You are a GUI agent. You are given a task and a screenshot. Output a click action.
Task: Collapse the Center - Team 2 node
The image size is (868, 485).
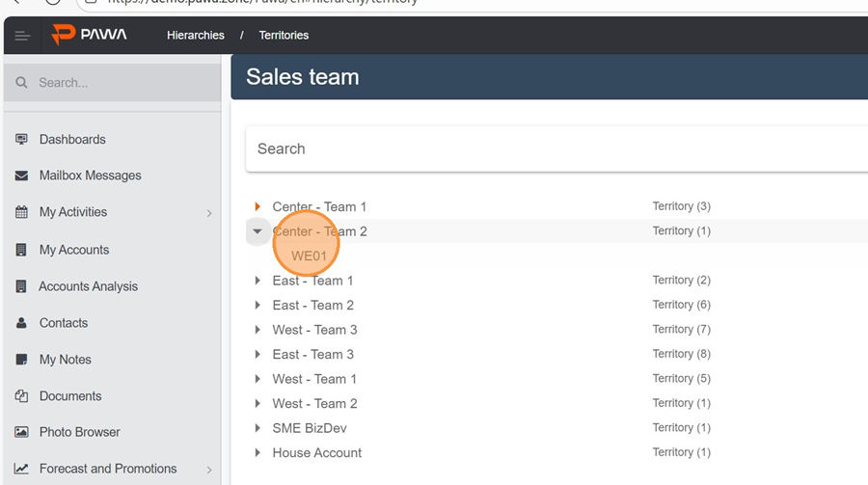click(x=258, y=231)
